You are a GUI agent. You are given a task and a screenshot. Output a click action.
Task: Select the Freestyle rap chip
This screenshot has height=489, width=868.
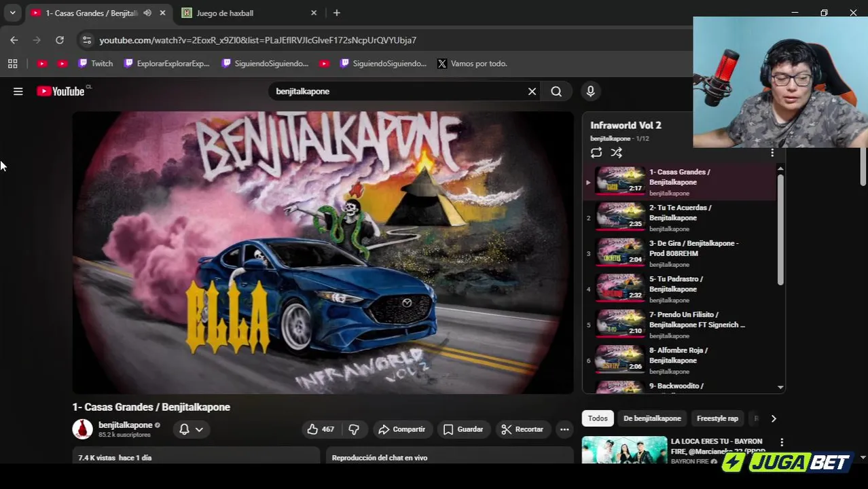coord(717,418)
